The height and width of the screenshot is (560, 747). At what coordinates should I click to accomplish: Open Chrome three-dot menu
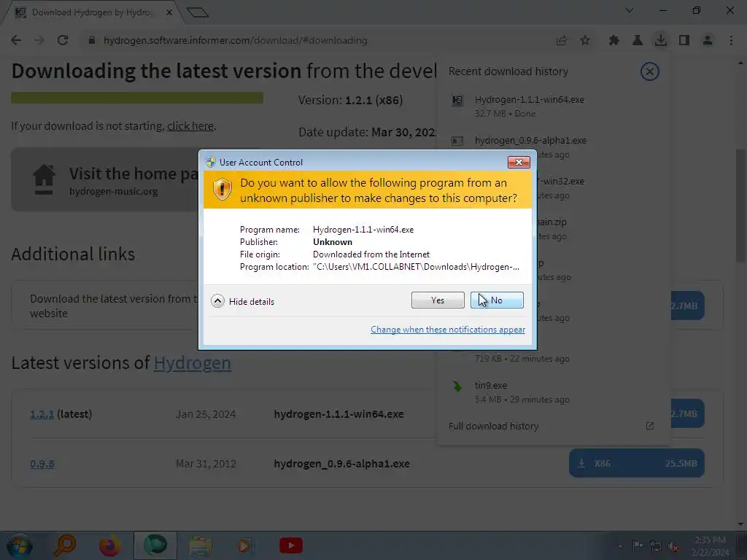(x=731, y=41)
